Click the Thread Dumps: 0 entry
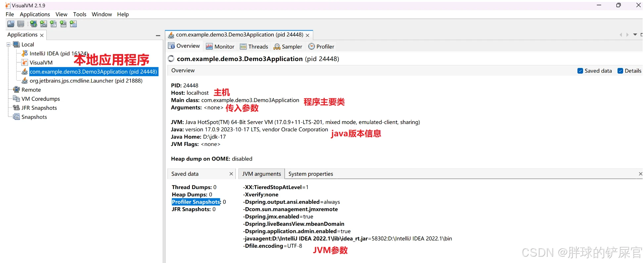 tap(194, 187)
